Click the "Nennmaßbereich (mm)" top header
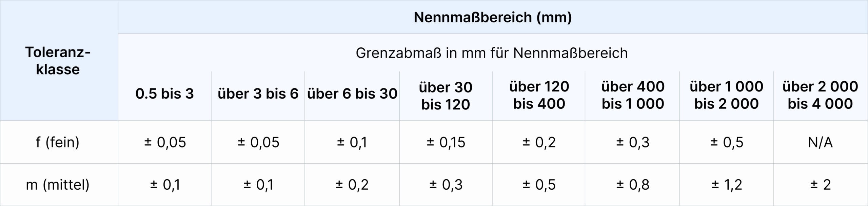 point(492,17)
